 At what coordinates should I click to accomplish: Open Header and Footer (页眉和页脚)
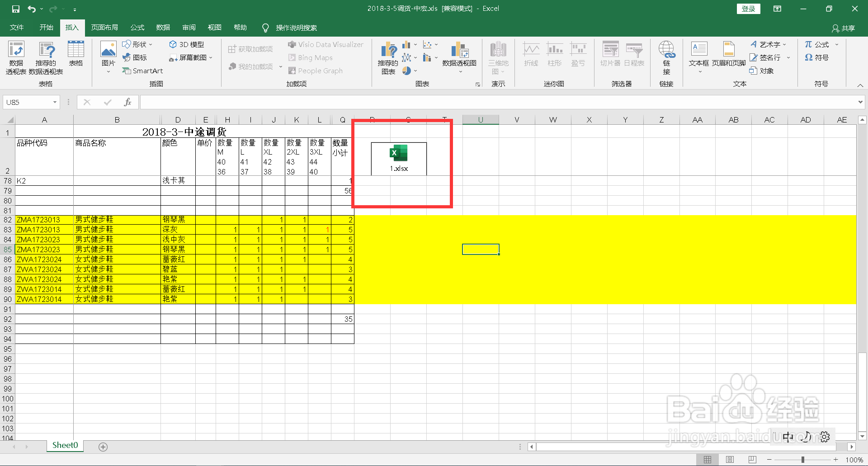[x=729, y=54]
